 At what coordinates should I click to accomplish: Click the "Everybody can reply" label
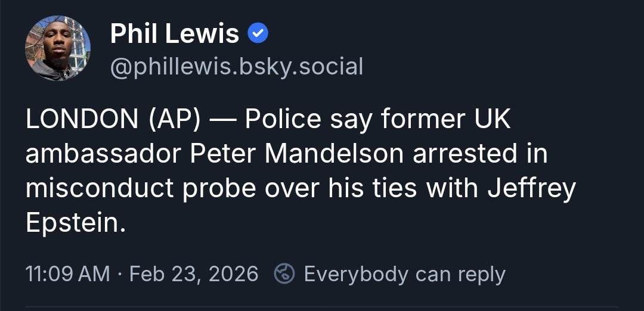(404, 274)
